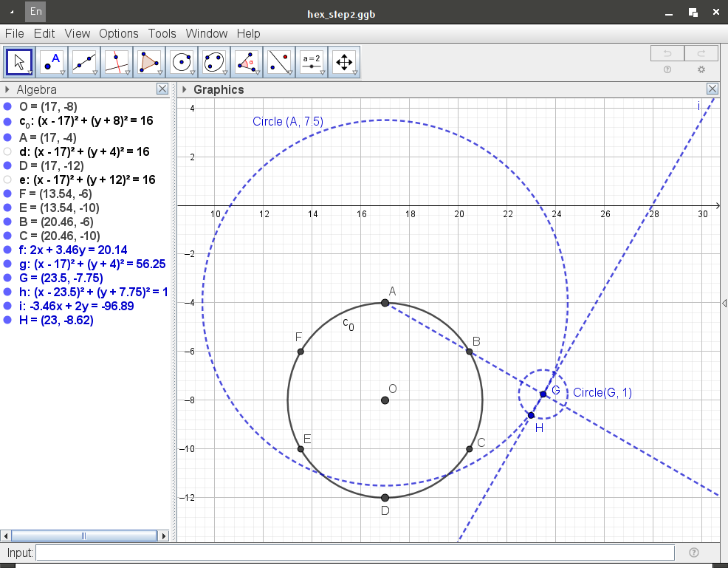Screen dimensions: 728x568
Task: Toggle visibility of circle d
Action: [7, 151]
